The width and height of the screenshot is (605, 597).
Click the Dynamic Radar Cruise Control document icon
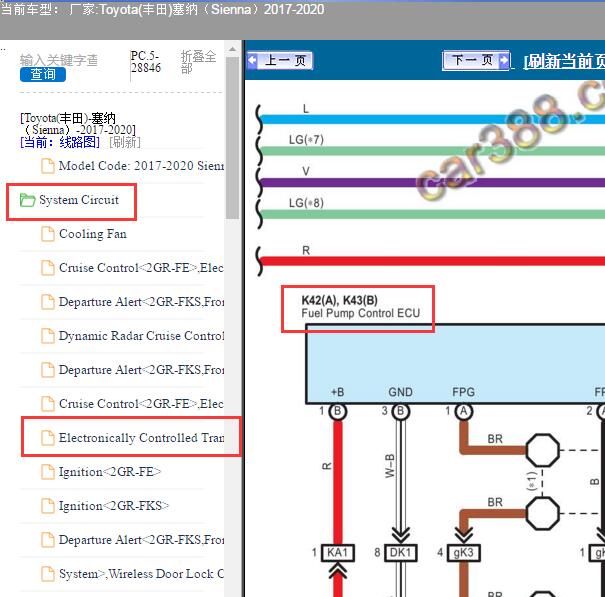48,336
